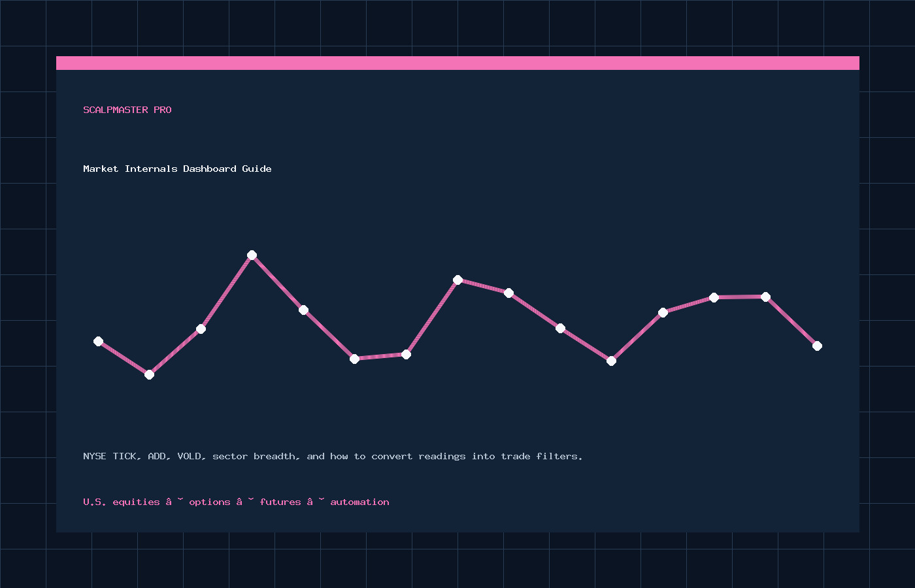The height and width of the screenshot is (588, 915).
Task: Click the thirteenth data point on plateau
Action: [x=714, y=297]
